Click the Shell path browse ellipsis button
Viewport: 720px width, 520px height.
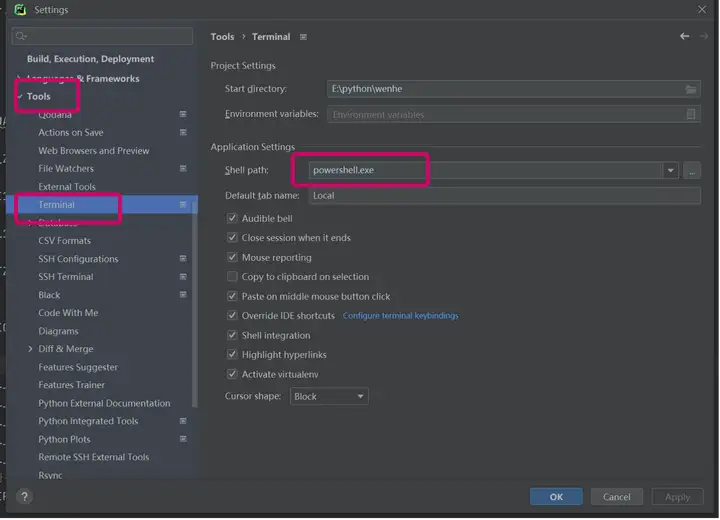(x=692, y=171)
